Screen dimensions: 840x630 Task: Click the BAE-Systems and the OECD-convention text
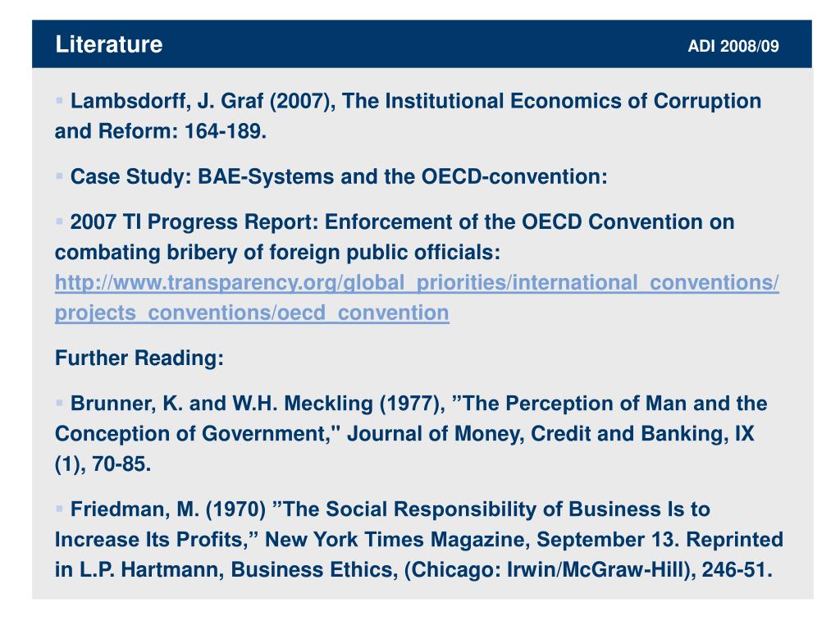(x=403, y=176)
